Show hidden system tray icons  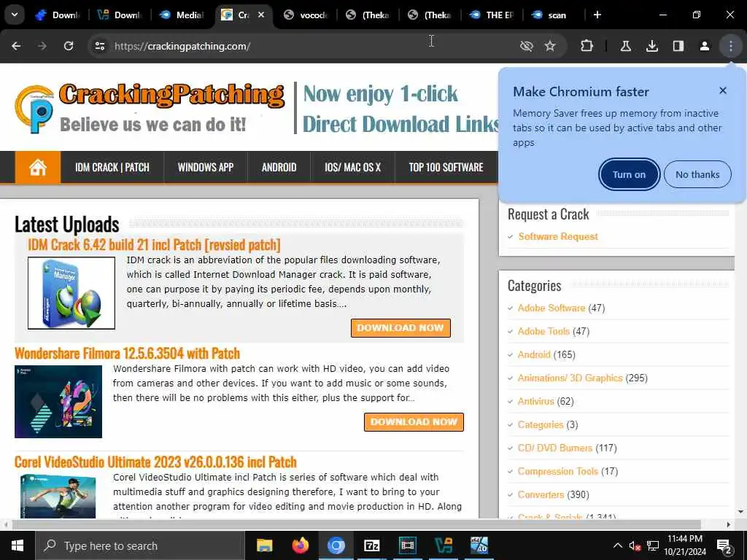[617, 545]
